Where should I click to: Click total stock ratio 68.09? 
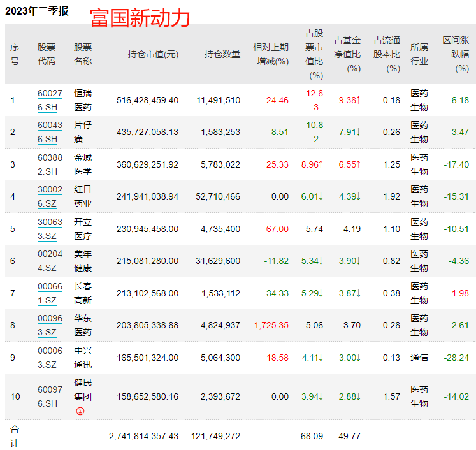(312, 437)
